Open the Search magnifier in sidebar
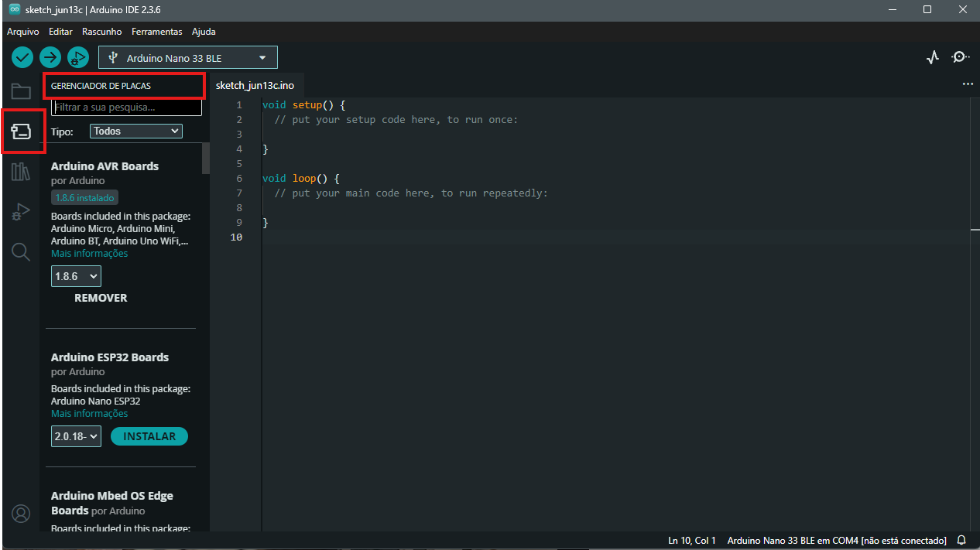The height and width of the screenshot is (550, 980). [21, 251]
